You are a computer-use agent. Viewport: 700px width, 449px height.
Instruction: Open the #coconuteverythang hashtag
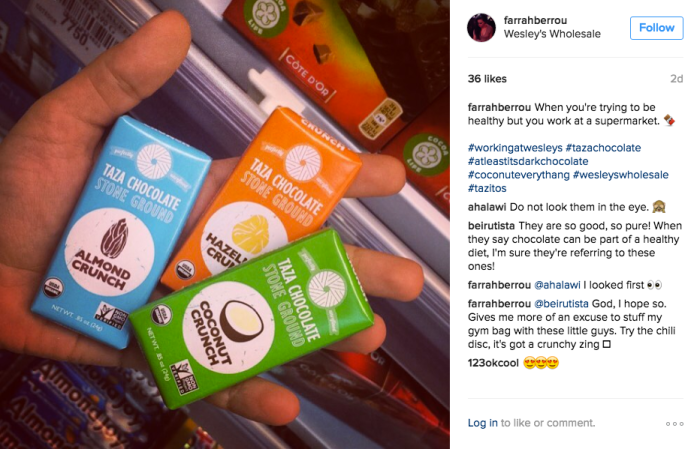[x=518, y=175]
